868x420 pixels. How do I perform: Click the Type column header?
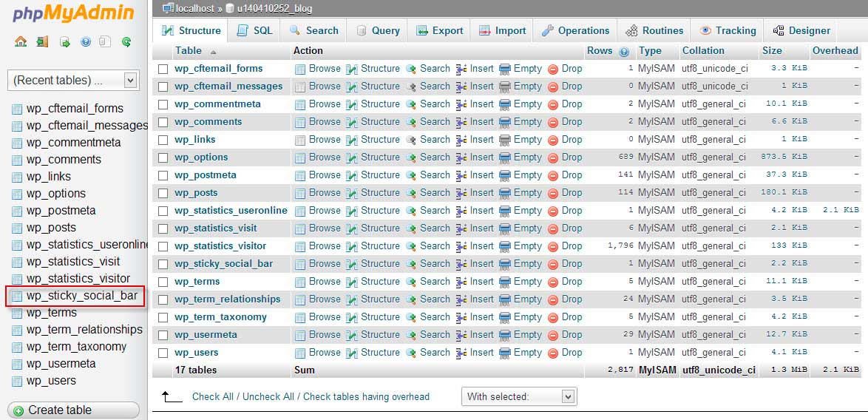(x=650, y=51)
